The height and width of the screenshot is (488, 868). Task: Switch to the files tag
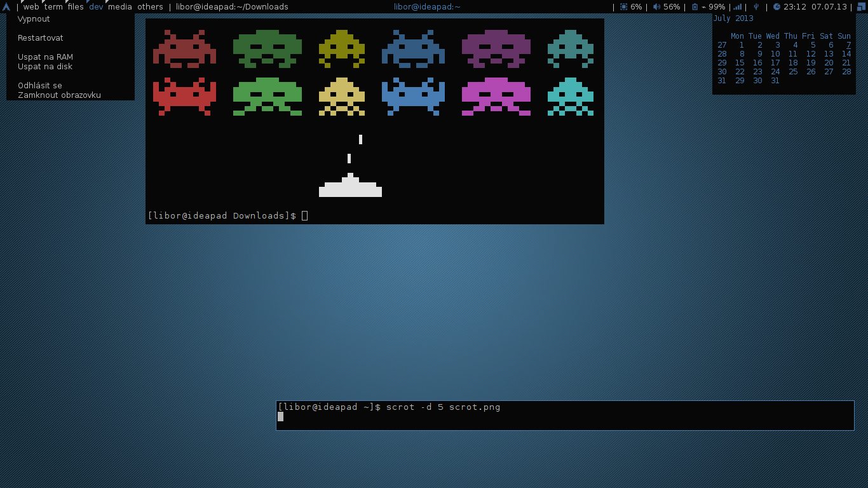[x=76, y=7]
